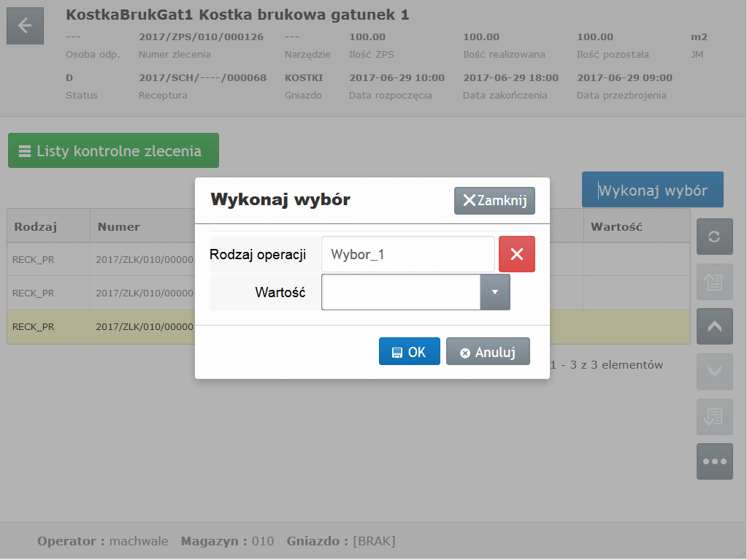Click Magazyn 010 status text
Viewport: 747px width, 560px height.
[x=227, y=541]
